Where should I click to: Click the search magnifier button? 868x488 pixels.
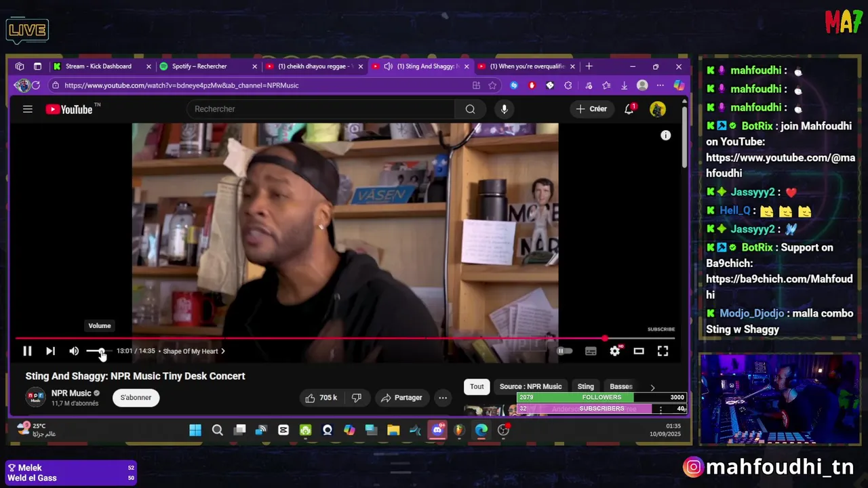pyautogui.click(x=470, y=109)
